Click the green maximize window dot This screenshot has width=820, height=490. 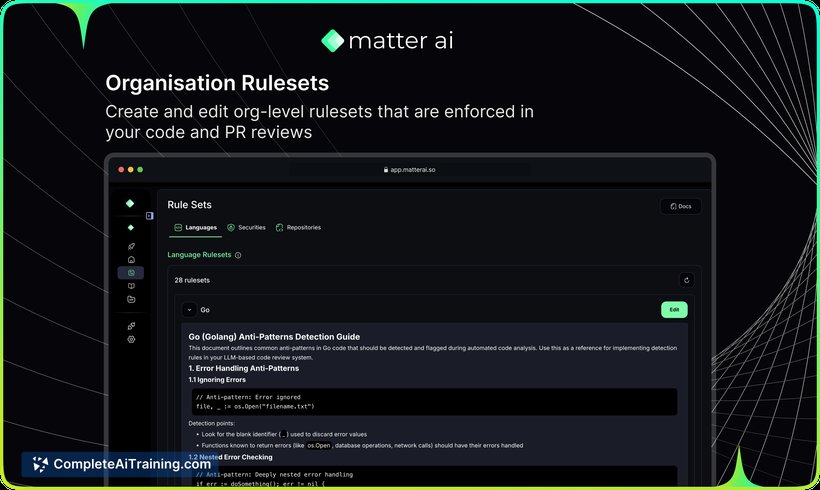pos(140,169)
